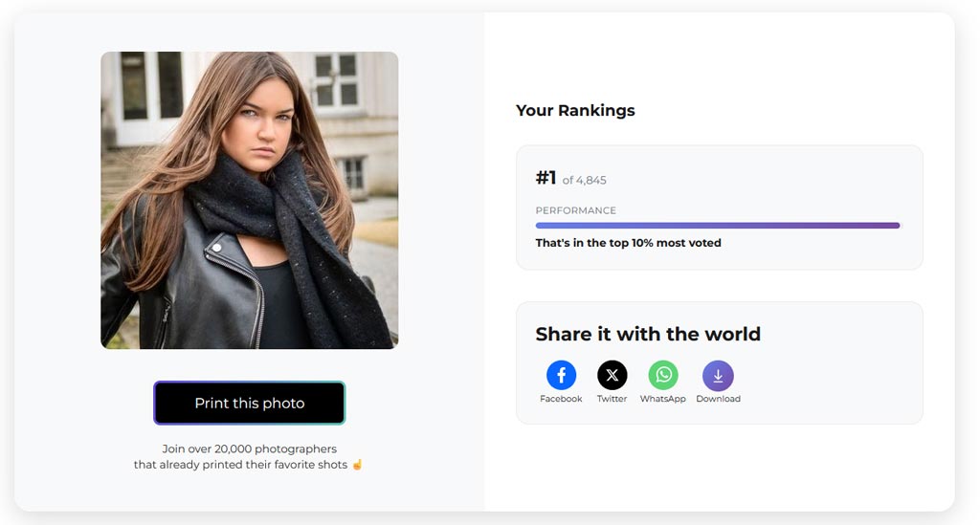Click the #1 ranking number
980x525 pixels.
[546, 178]
